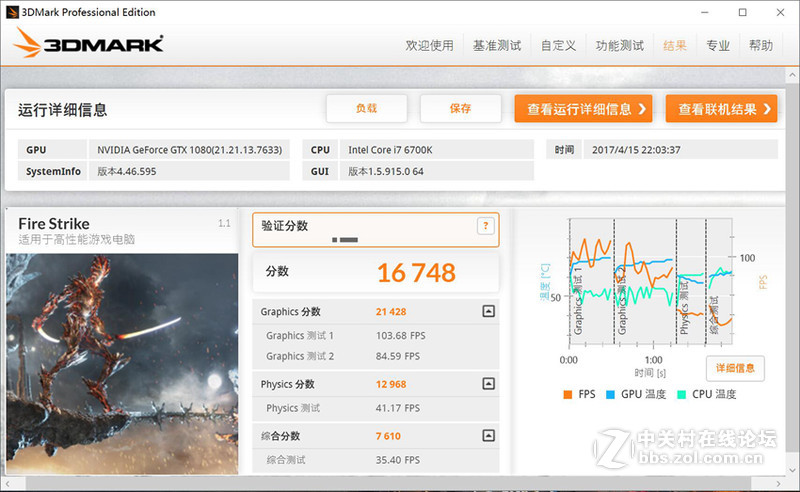Click the GPU name NVIDIA GeForce GTX 1080

click(x=189, y=150)
